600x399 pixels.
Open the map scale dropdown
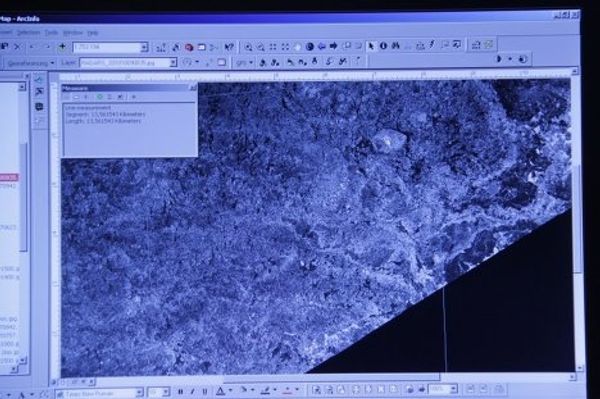[144, 47]
